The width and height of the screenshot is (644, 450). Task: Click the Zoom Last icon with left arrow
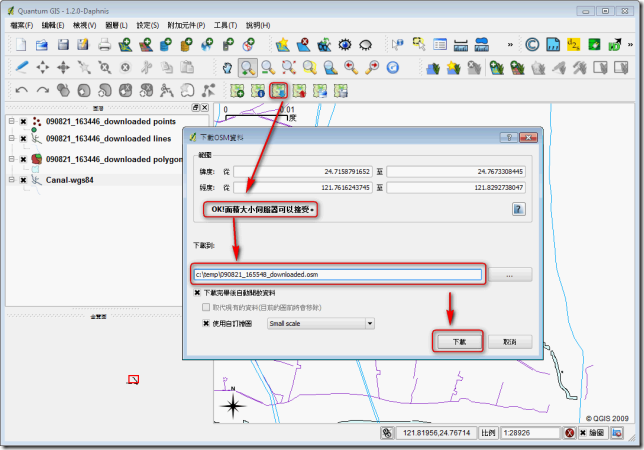point(351,68)
